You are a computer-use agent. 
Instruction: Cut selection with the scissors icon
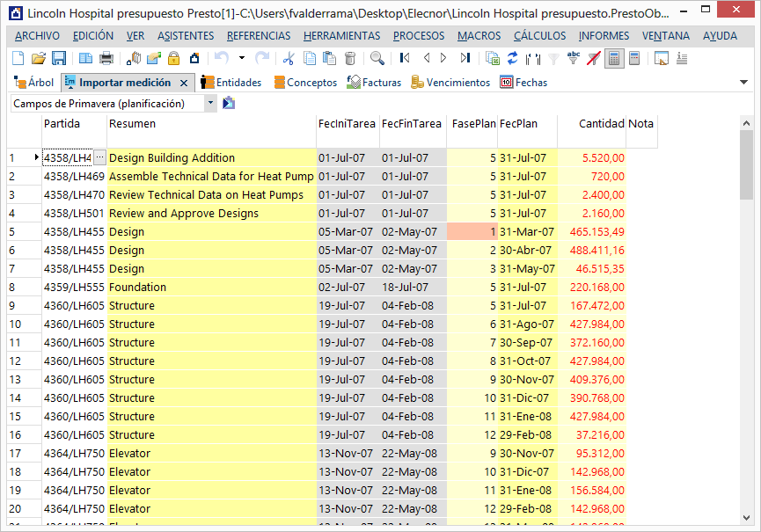click(x=289, y=59)
